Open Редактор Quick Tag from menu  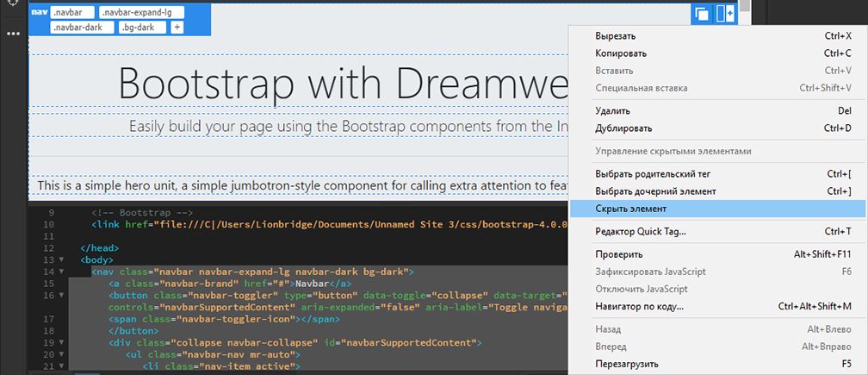[718, 231]
